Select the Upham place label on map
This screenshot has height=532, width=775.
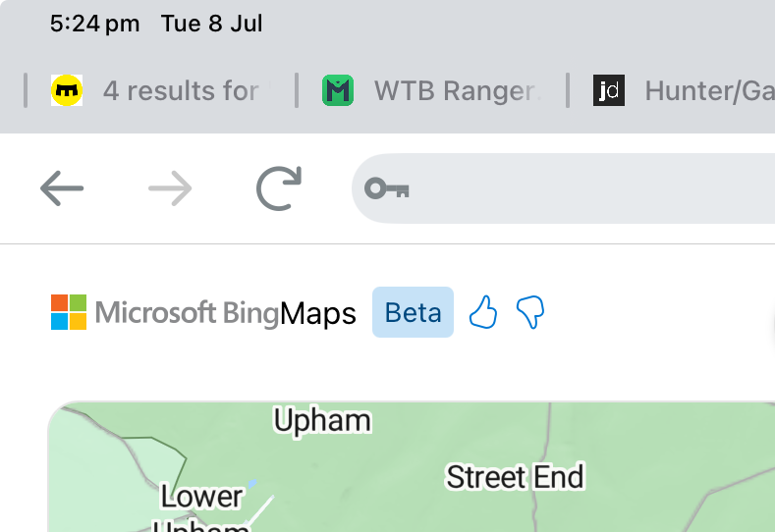pyautogui.click(x=322, y=421)
